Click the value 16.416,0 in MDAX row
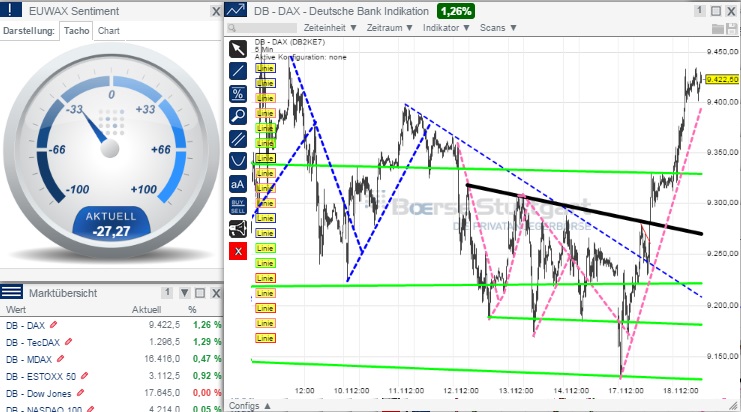Screen dimensions: 741x412 pyautogui.click(x=162, y=359)
